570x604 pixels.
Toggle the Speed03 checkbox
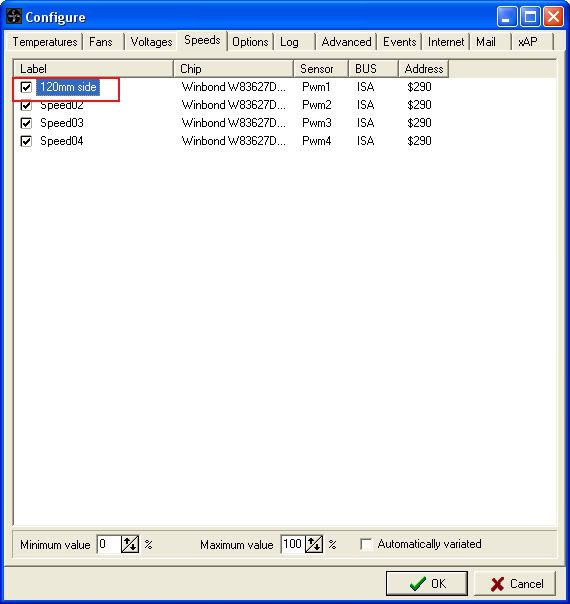coord(26,123)
